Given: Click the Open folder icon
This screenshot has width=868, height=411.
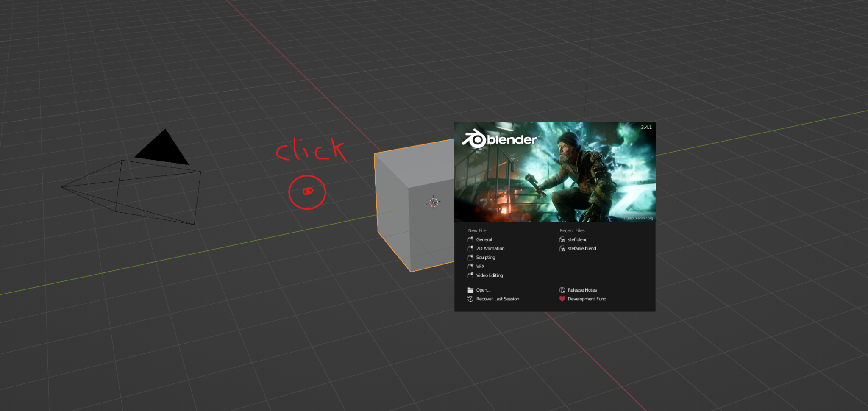Looking at the screenshot, I should [470, 290].
